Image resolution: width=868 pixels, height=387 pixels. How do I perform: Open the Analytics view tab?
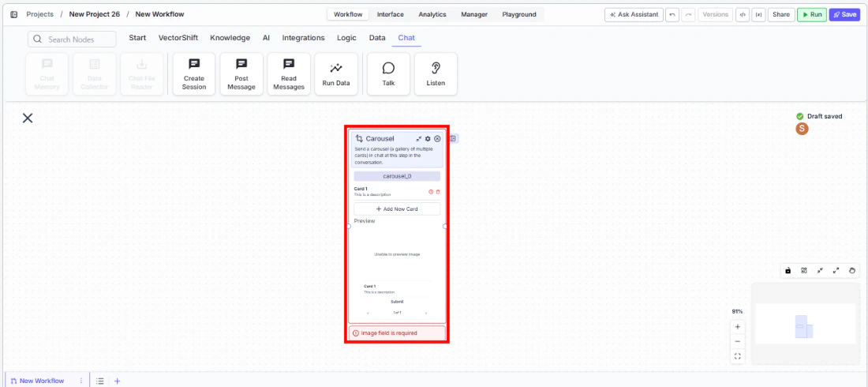(432, 14)
